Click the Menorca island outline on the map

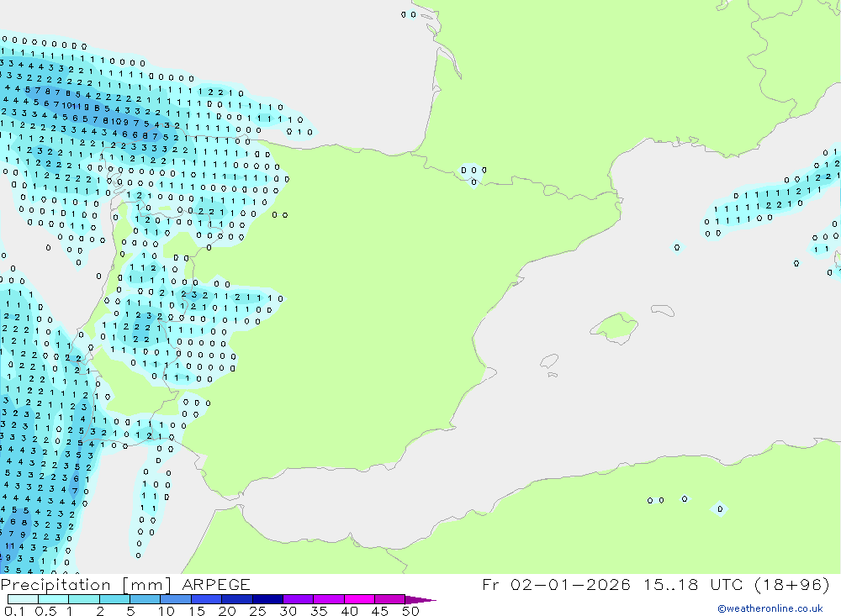663,310
